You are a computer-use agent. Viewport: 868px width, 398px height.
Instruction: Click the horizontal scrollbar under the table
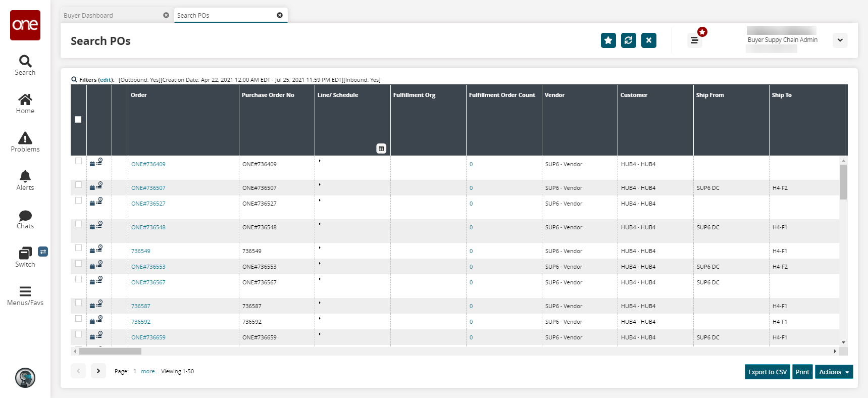click(x=110, y=351)
